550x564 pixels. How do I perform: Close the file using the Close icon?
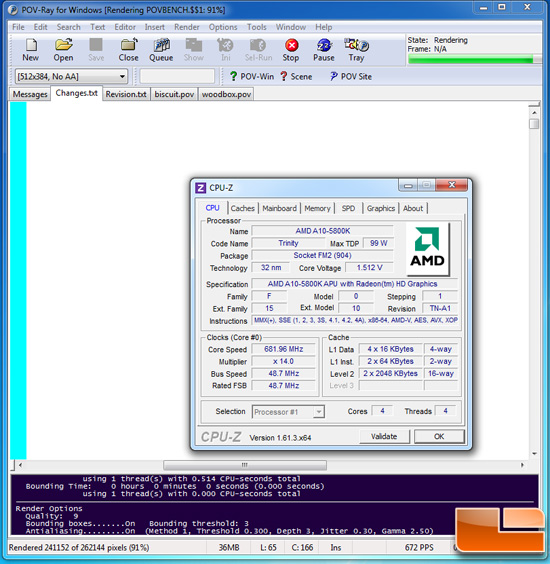128,50
